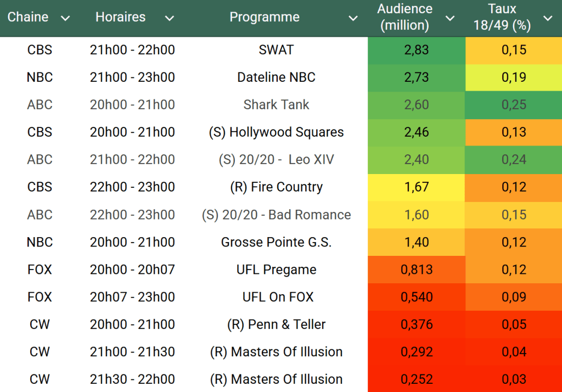Image resolution: width=562 pixels, height=392 pixels.
Task: Click the UFL Pregame programme cell
Action: click(x=276, y=270)
